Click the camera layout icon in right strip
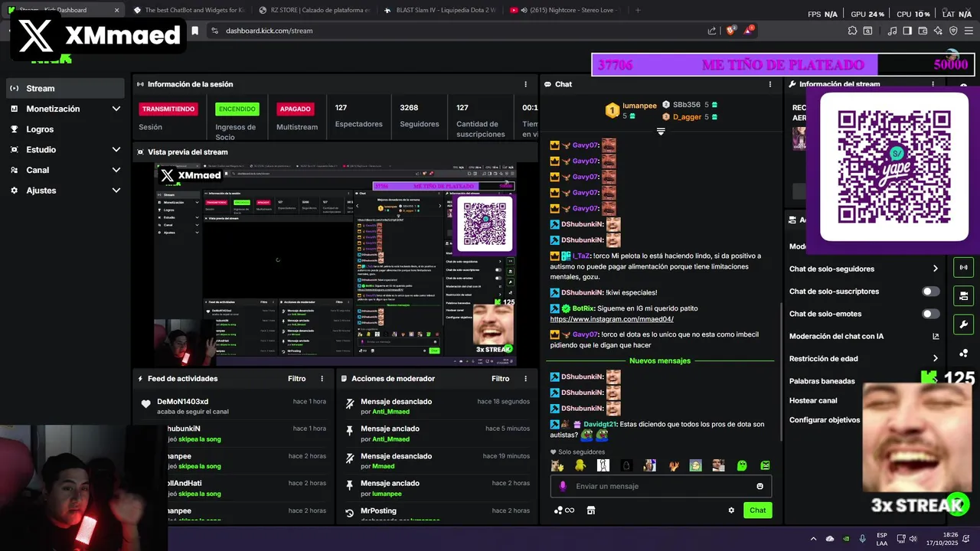 click(x=963, y=296)
